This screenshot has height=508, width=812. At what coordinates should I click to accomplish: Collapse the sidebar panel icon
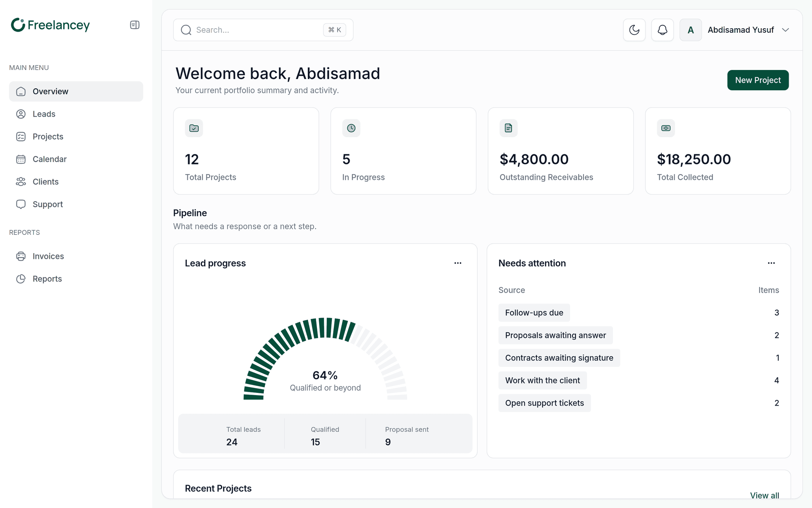click(x=135, y=25)
